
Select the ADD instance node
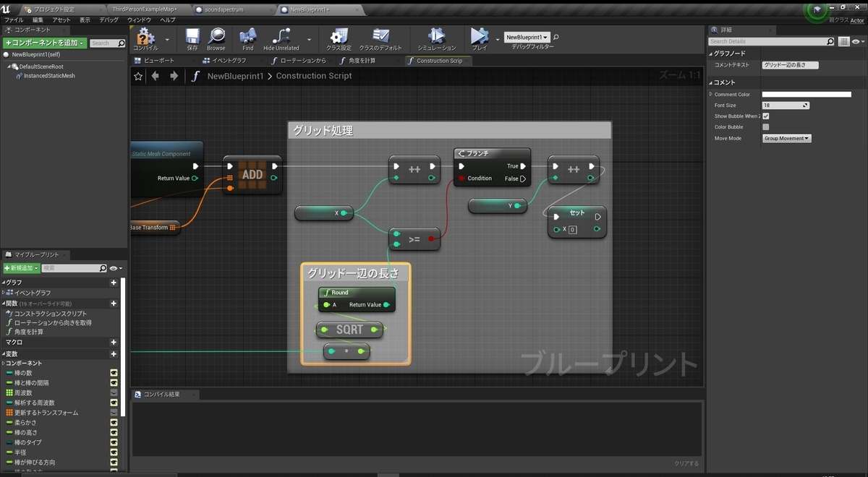coord(252,174)
